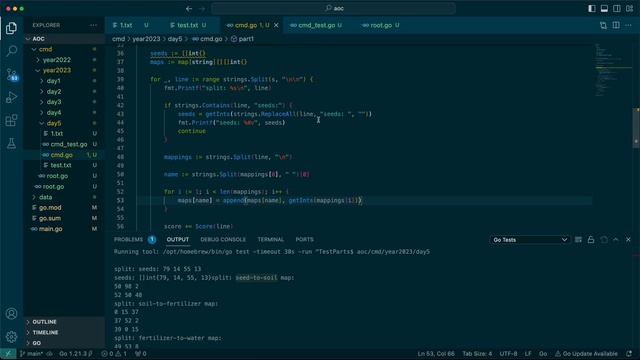Image resolution: width=640 pixels, height=360 pixels.
Task: Open the Run and Debug view
Action: tap(11, 97)
